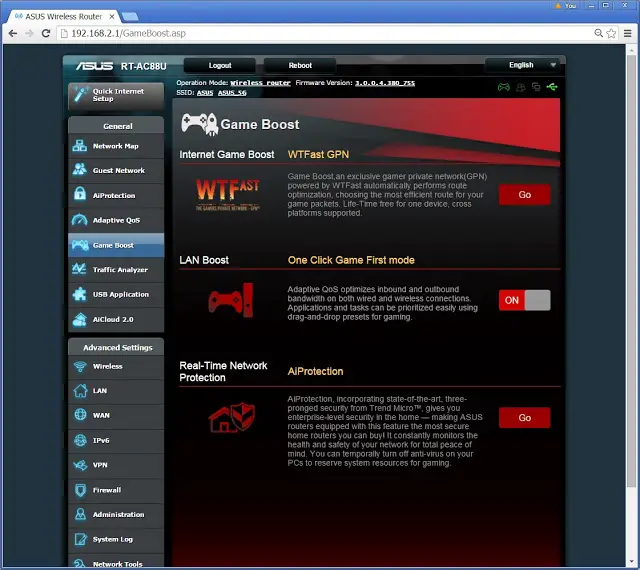
Task: Click the Firewall shield icon
Action: click(80, 490)
